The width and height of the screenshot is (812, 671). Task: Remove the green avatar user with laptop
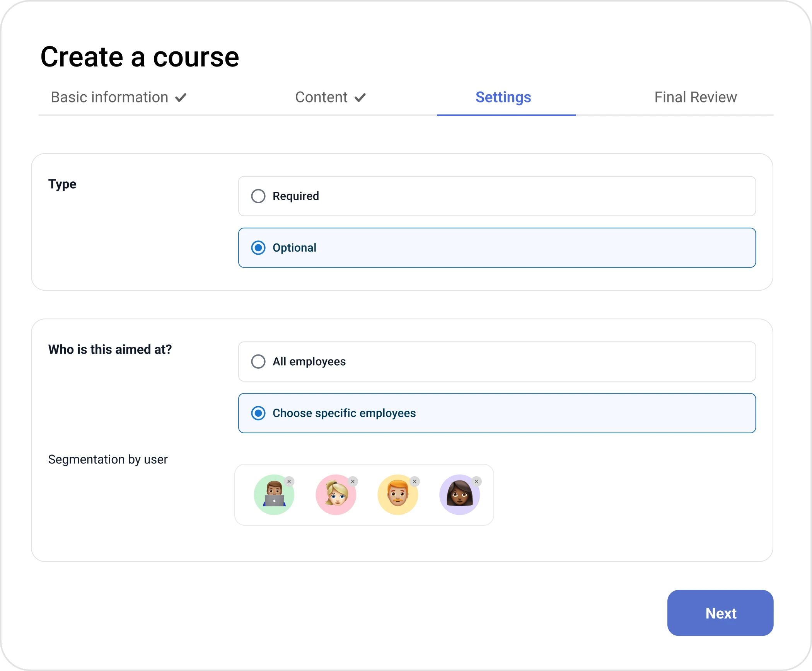[x=289, y=482]
